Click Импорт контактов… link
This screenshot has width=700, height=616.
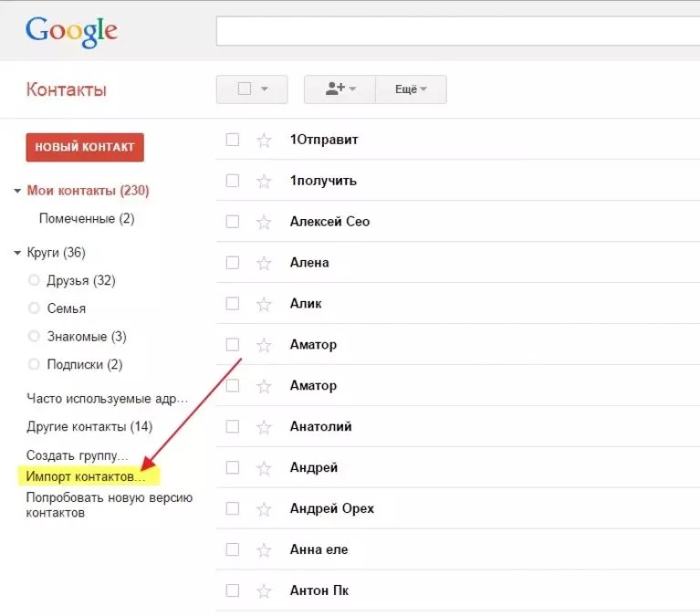86,476
